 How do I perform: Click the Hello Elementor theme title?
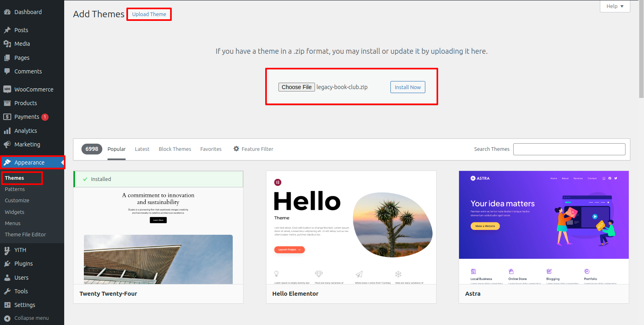tap(295, 294)
